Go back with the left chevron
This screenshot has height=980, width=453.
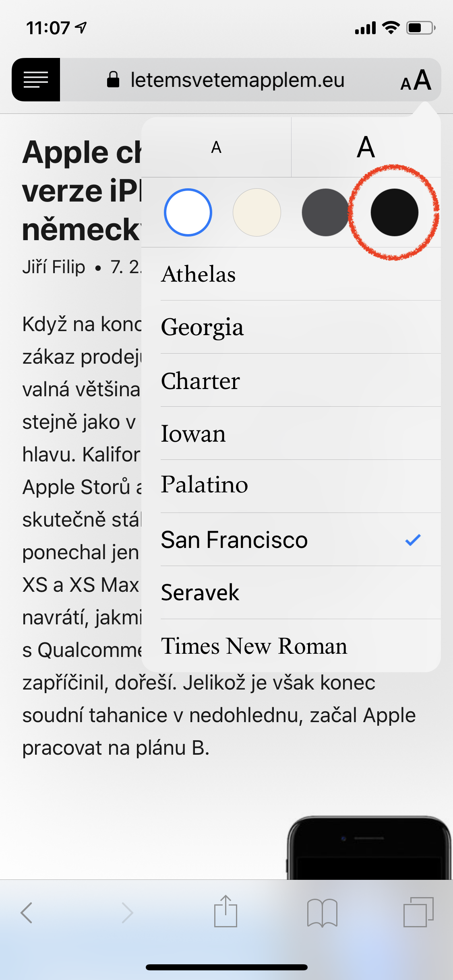[x=27, y=912]
